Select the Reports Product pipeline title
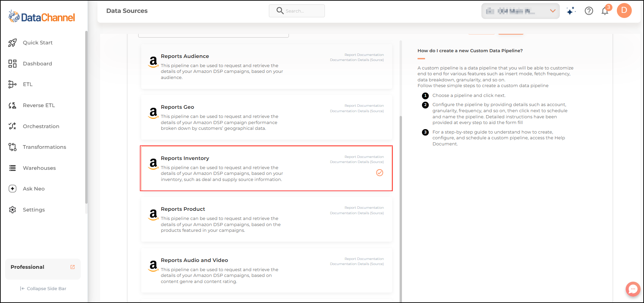Screen dimensions: 644x303 (183, 209)
